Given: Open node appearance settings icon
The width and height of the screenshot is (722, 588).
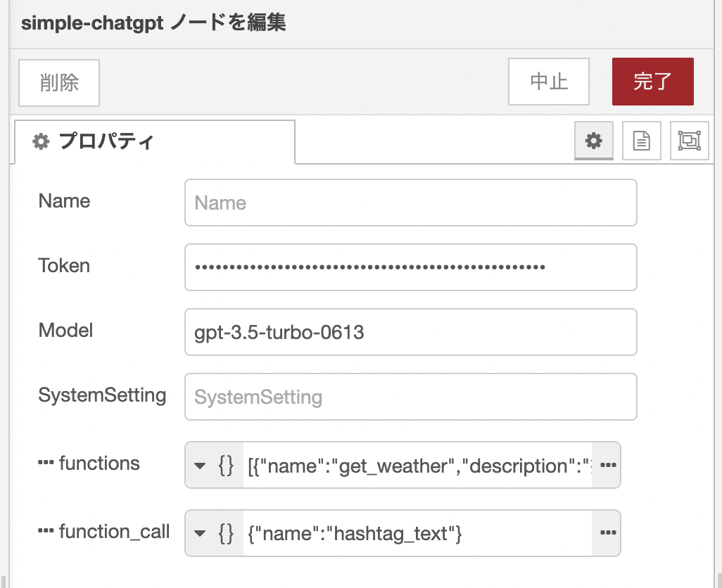Looking at the screenshot, I should tap(689, 141).
